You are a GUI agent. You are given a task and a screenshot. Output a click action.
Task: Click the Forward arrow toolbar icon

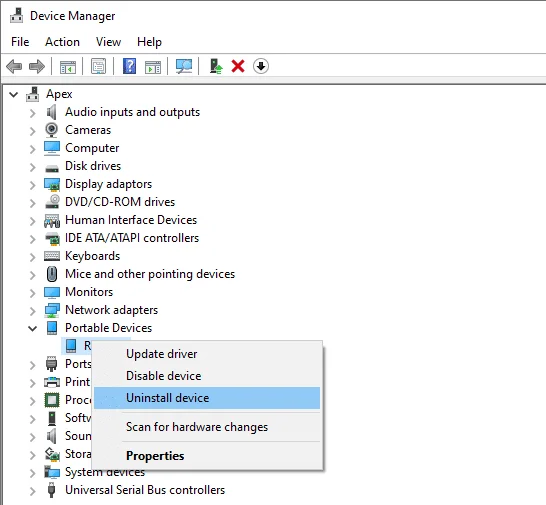(37, 66)
